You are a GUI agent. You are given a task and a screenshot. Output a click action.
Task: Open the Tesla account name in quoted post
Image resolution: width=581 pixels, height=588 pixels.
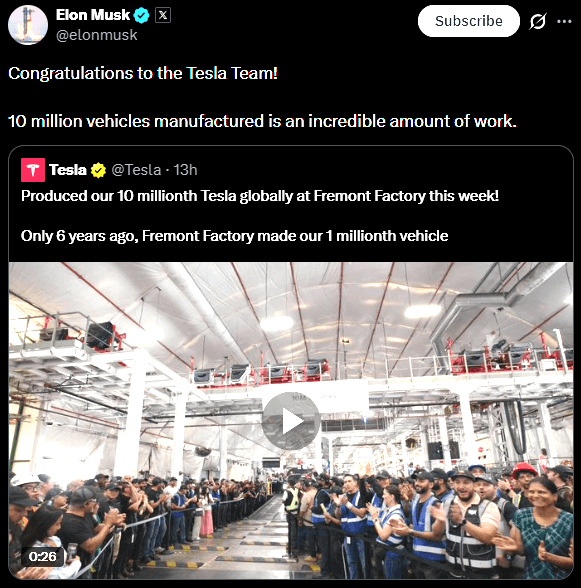point(68,170)
